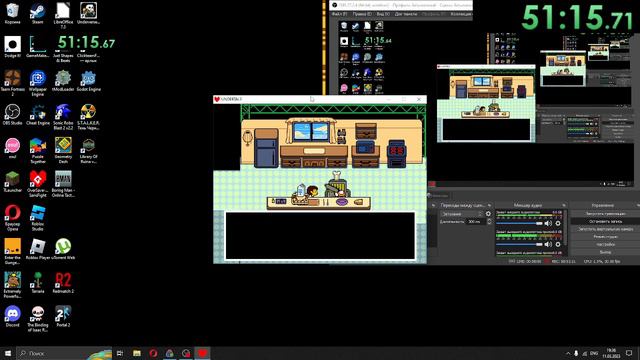Image resolution: width=640 pixels, height=360 pixels.
Task: Switch to Undertale via red taskbar icon
Action: pos(203,353)
